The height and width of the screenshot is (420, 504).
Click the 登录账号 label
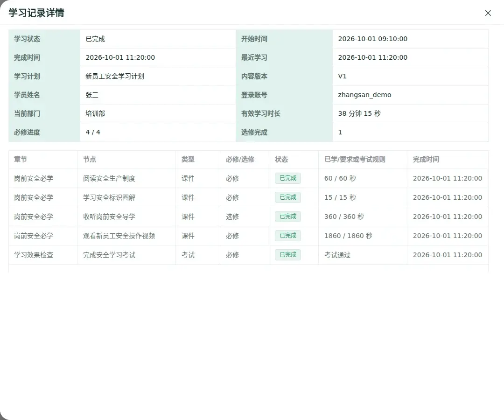tap(254, 95)
